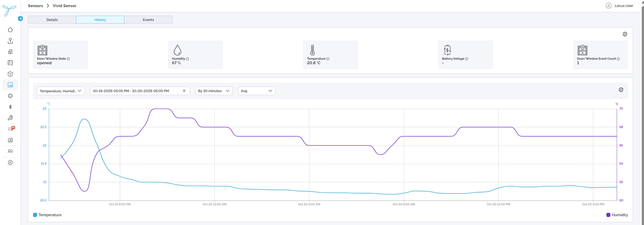Open the wrench tools icon in sidebar
The height and width of the screenshot is (225, 644).
point(10,118)
